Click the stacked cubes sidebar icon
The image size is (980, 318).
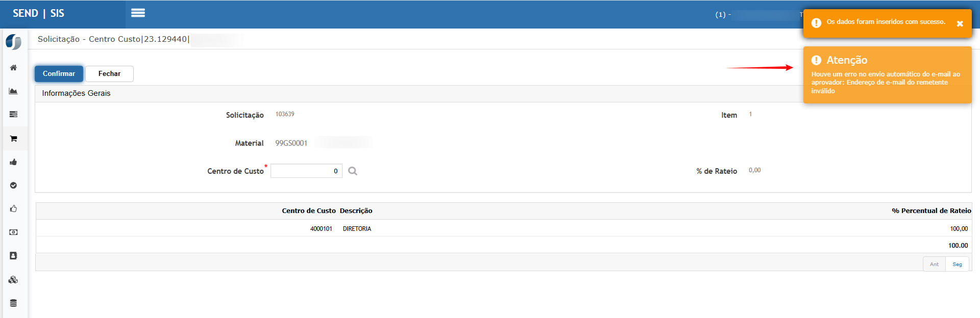tap(13, 280)
